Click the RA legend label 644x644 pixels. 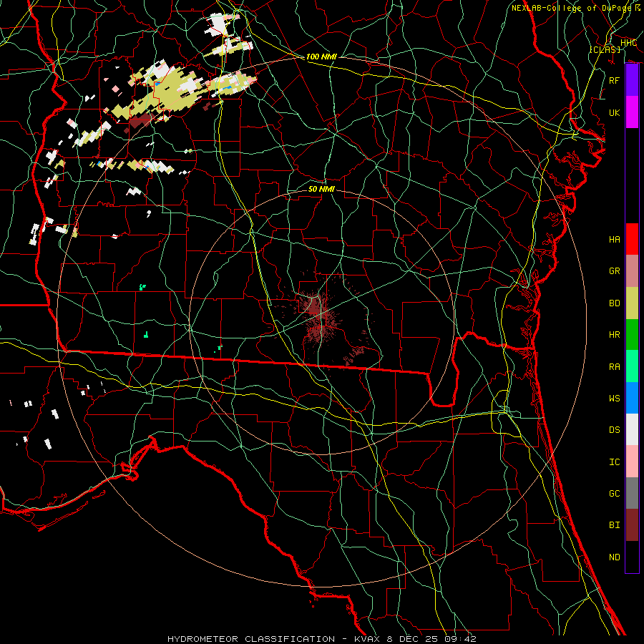point(614,367)
